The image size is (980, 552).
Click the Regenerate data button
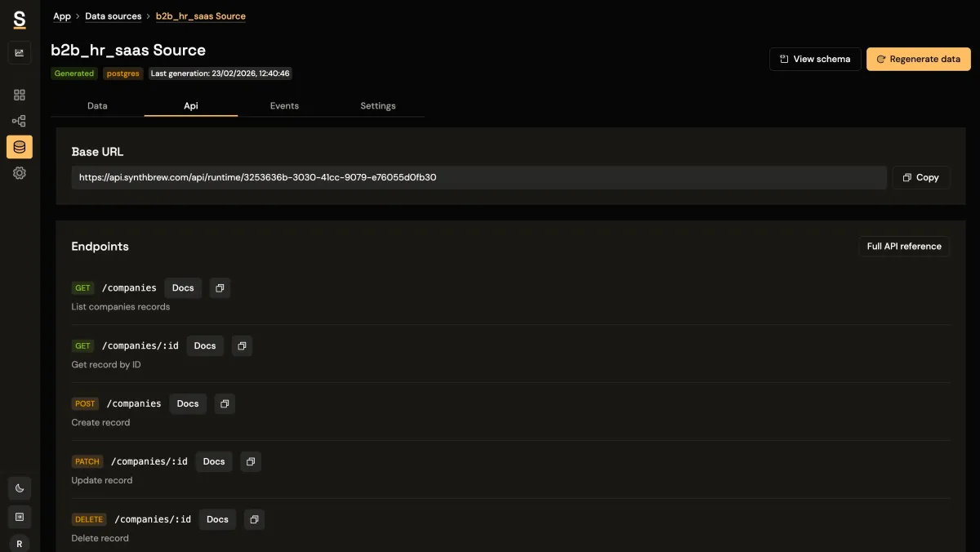point(918,59)
